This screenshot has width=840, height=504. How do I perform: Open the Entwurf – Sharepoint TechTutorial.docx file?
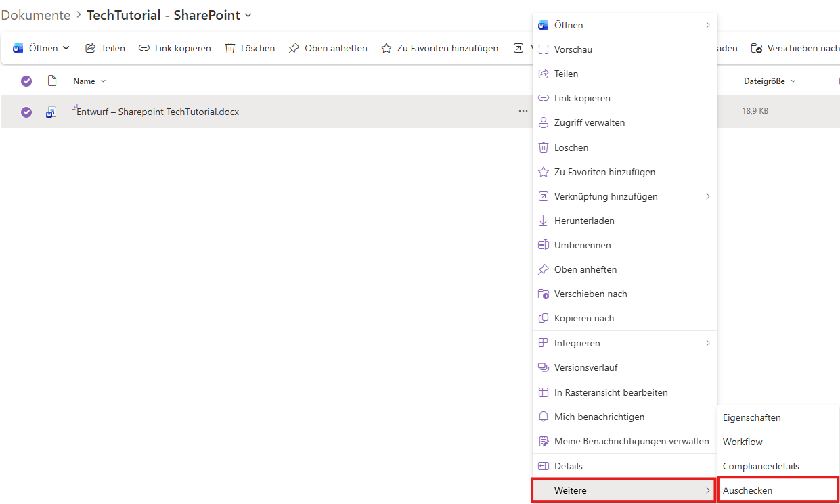tap(158, 112)
